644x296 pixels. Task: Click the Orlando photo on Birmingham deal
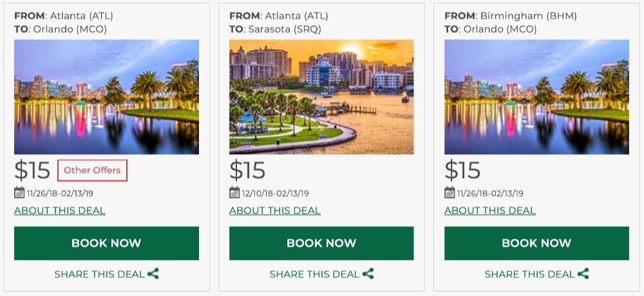point(536,97)
